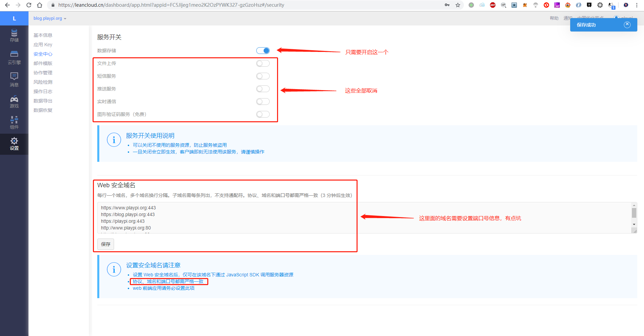Dismiss the 保存成功 notification

(627, 24)
